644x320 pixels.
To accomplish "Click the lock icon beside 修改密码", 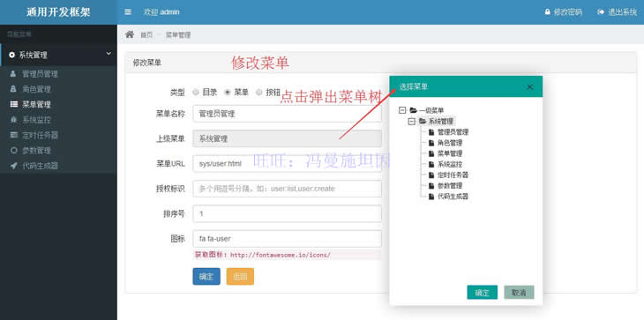I will click(547, 11).
